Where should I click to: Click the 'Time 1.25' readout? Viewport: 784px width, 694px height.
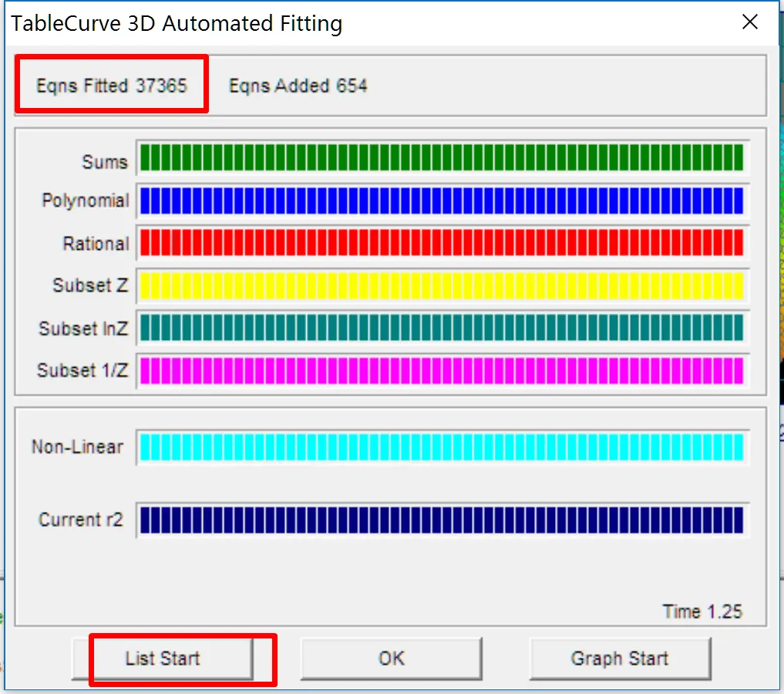pyautogui.click(x=702, y=611)
